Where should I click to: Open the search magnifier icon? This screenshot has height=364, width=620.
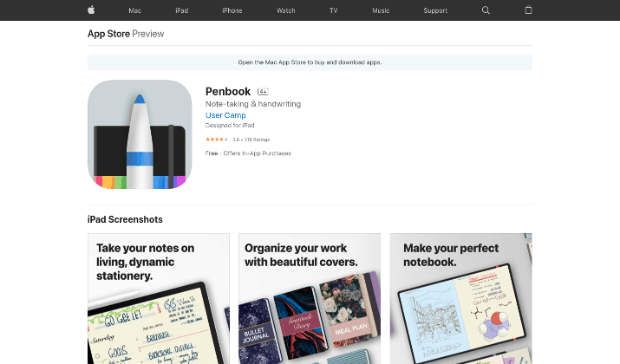point(486,10)
